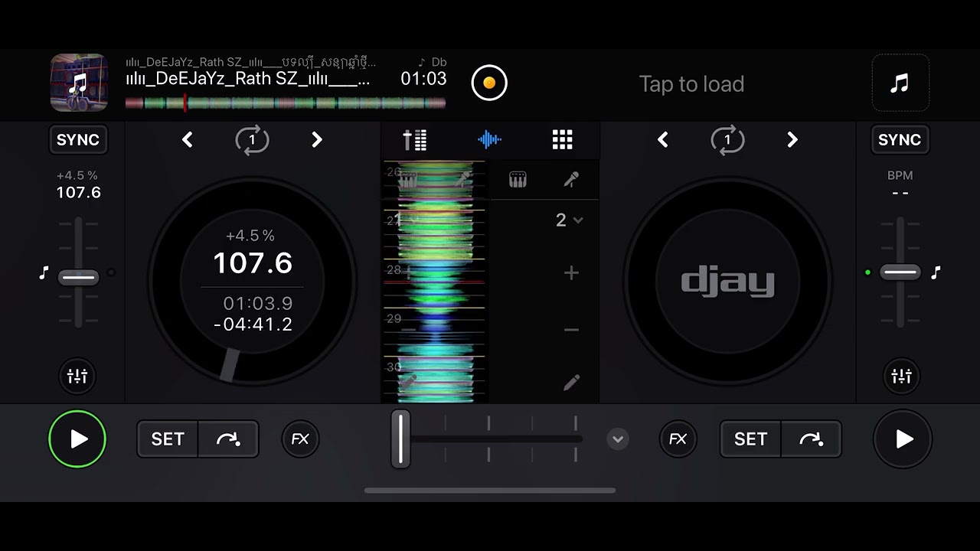This screenshot has height=551, width=980.
Task: Click the track title DeEJaYz_Rath SZ
Action: (x=248, y=79)
